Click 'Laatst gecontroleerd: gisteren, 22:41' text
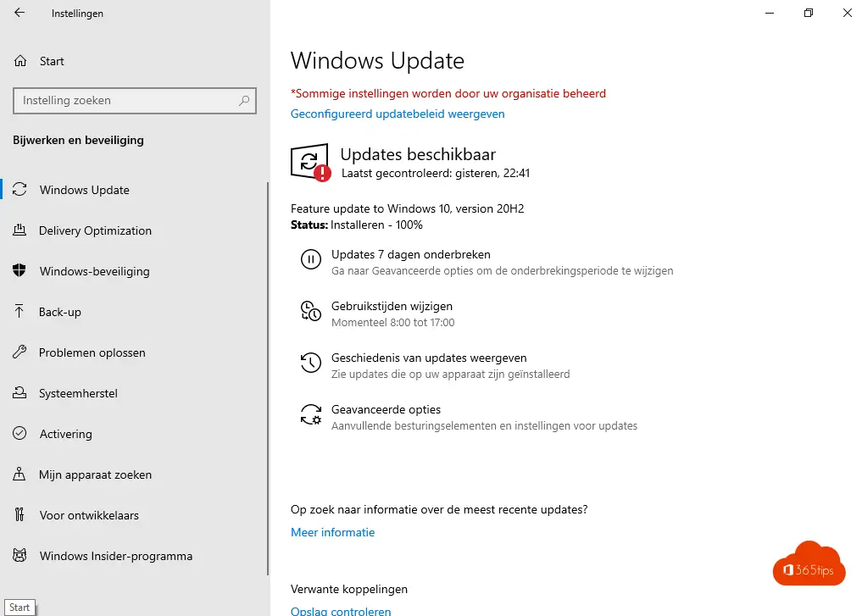This screenshot has height=616, width=862. click(x=436, y=173)
